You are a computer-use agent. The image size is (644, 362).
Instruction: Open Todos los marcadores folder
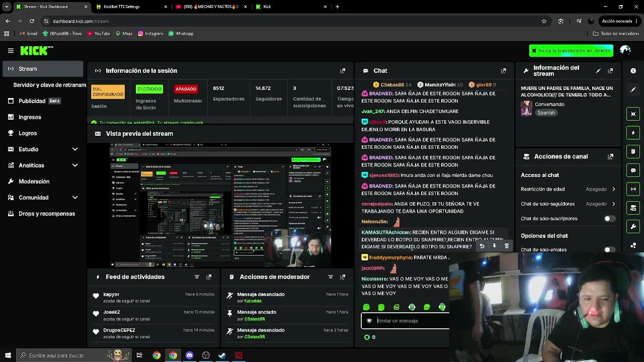tap(616, 34)
